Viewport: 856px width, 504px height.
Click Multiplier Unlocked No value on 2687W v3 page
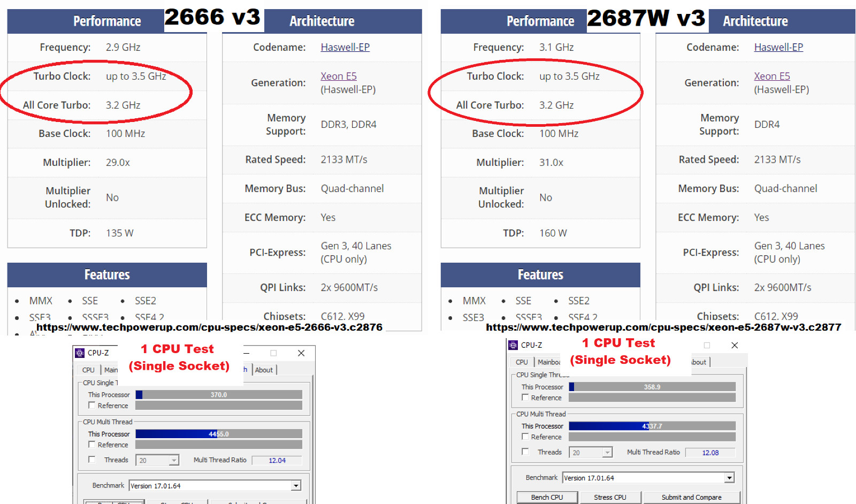pyautogui.click(x=545, y=197)
